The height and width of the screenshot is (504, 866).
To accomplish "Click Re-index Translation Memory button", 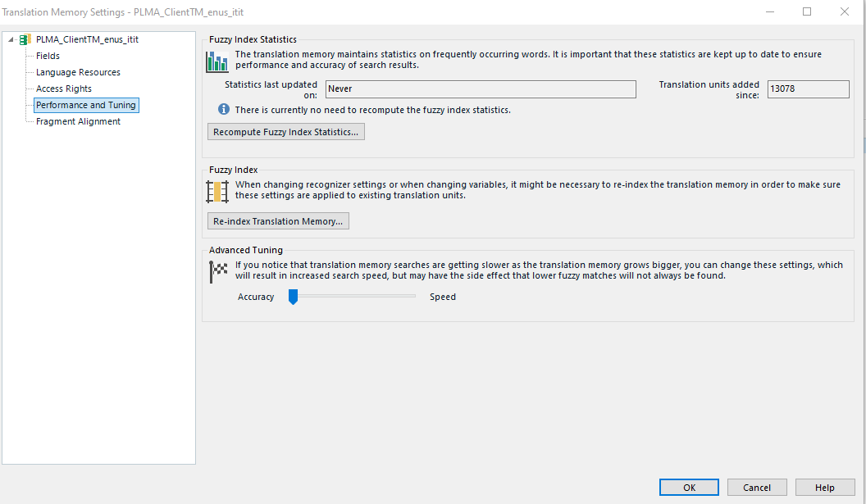I will pos(278,221).
